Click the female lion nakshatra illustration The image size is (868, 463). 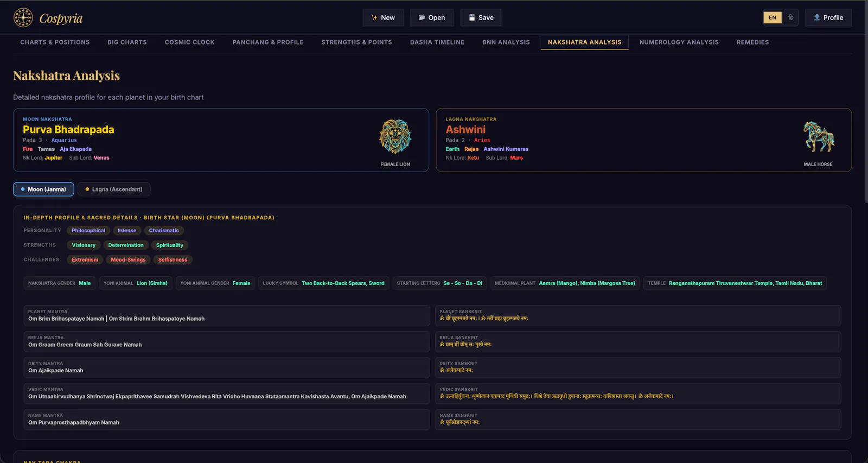pyautogui.click(x=395, y=137)
